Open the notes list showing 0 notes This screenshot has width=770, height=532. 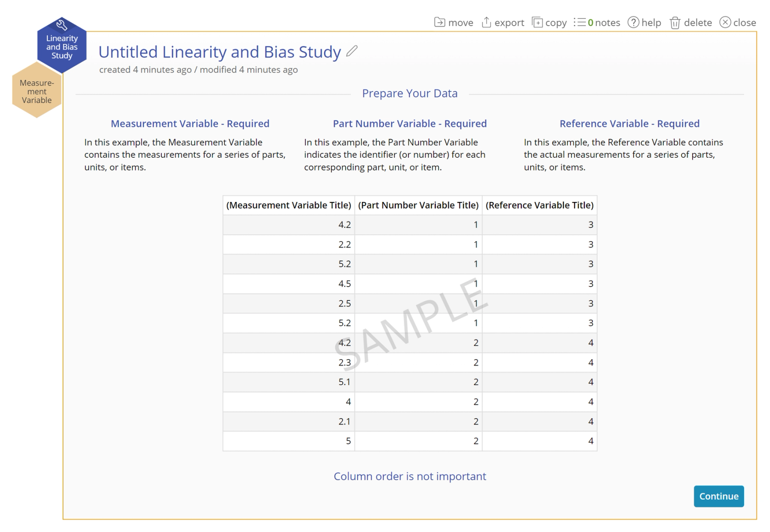pyautogui.click(x=597, y=22)
